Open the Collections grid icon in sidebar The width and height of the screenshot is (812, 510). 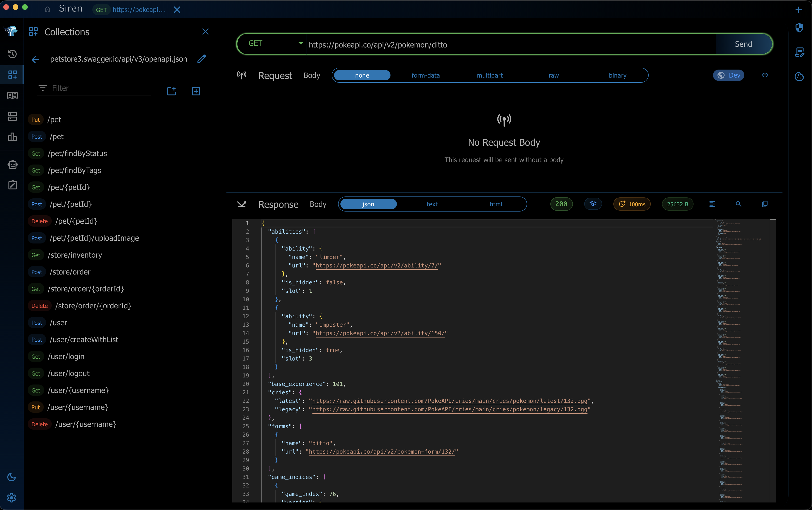[12, 75]
